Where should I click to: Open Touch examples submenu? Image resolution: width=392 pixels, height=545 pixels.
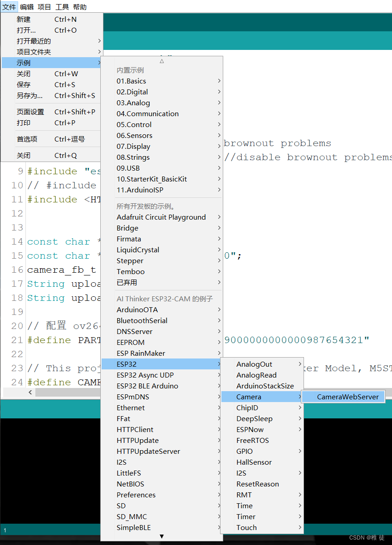click(262, 528)
